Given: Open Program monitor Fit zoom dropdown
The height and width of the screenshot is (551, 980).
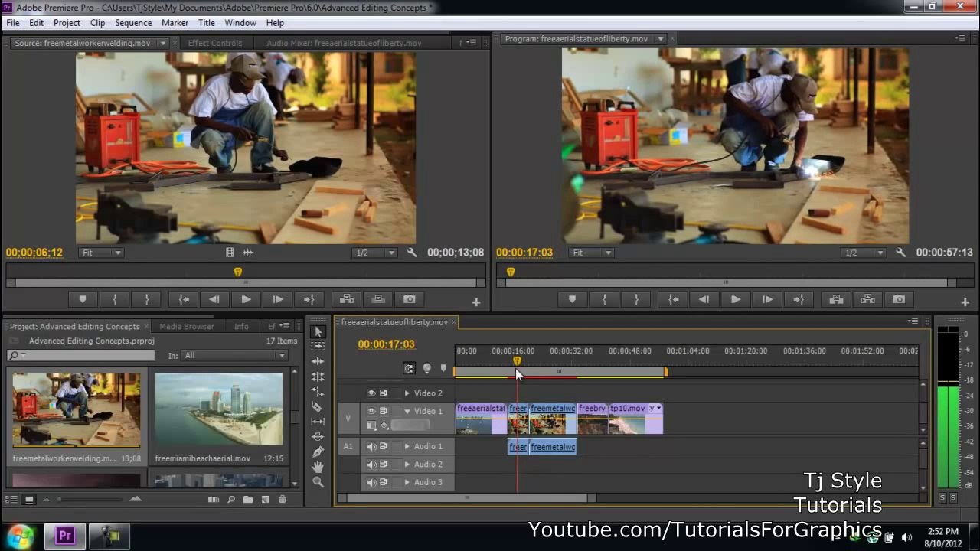Looking at the screenshot, I should [x=592, y=253].
